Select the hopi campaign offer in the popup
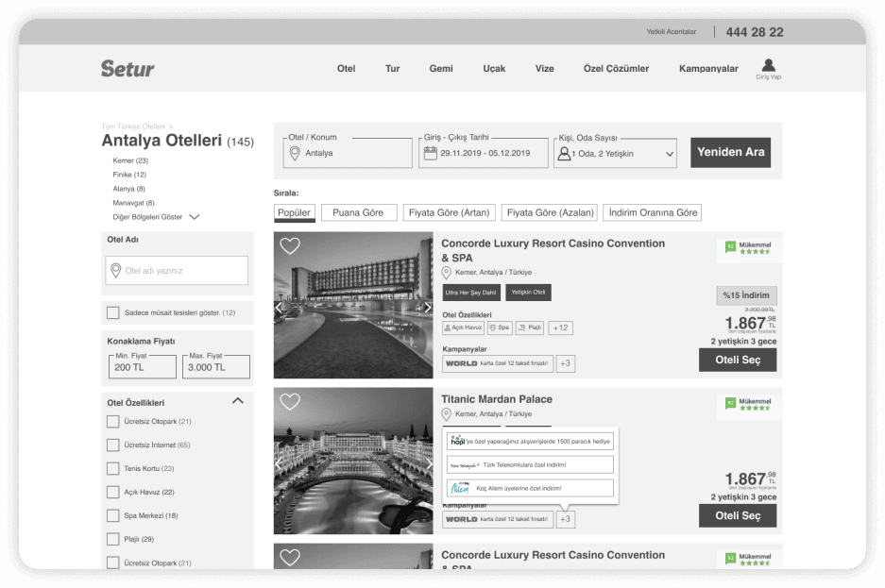 point(530,442)
